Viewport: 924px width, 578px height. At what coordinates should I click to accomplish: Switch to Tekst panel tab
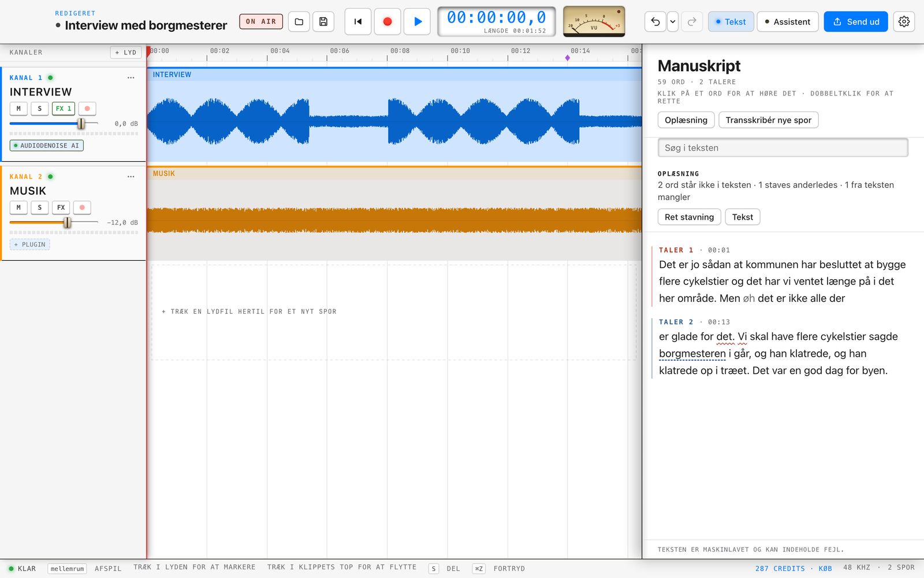[x=731, y=21]
